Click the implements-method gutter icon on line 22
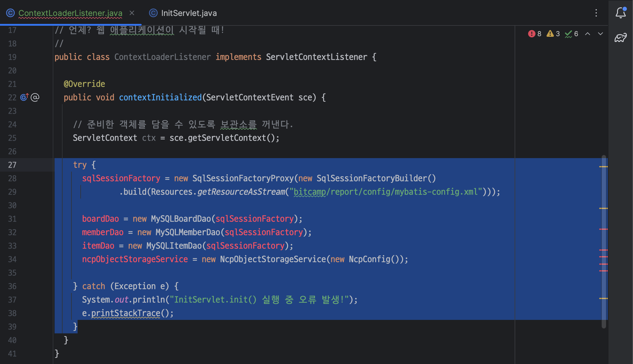Screen dimensions: 633x364 click(24, 97)
